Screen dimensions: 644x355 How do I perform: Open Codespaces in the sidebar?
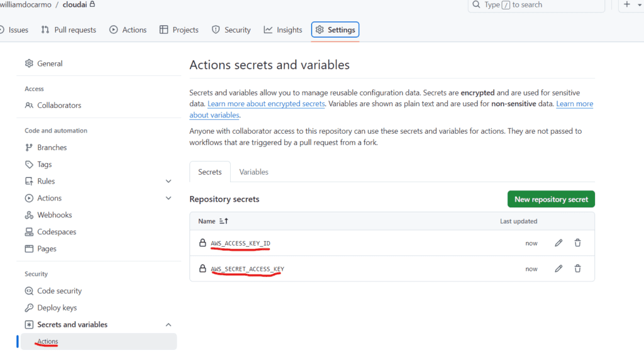click(x=57, y=232)
